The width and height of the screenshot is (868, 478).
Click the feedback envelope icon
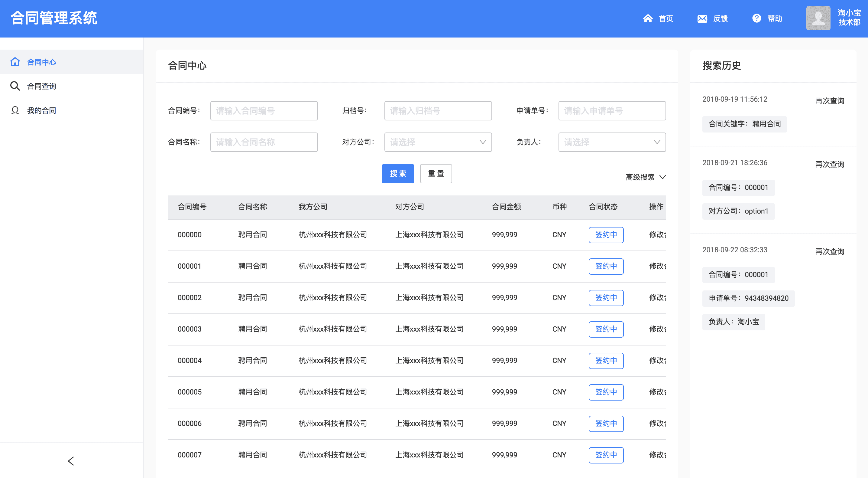(702, 18)
